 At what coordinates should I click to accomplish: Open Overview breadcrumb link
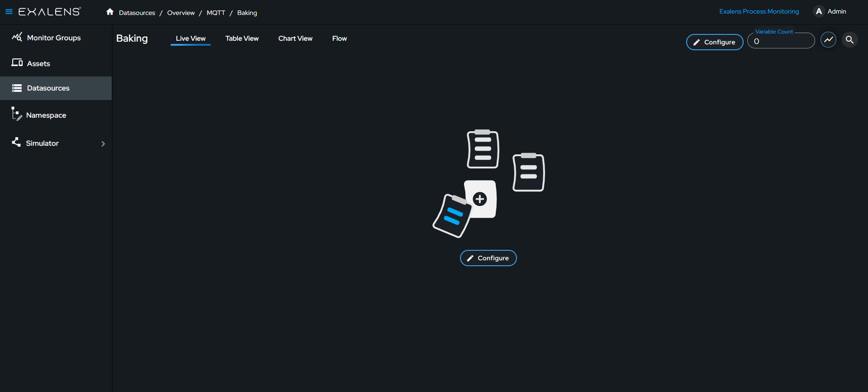181,13
